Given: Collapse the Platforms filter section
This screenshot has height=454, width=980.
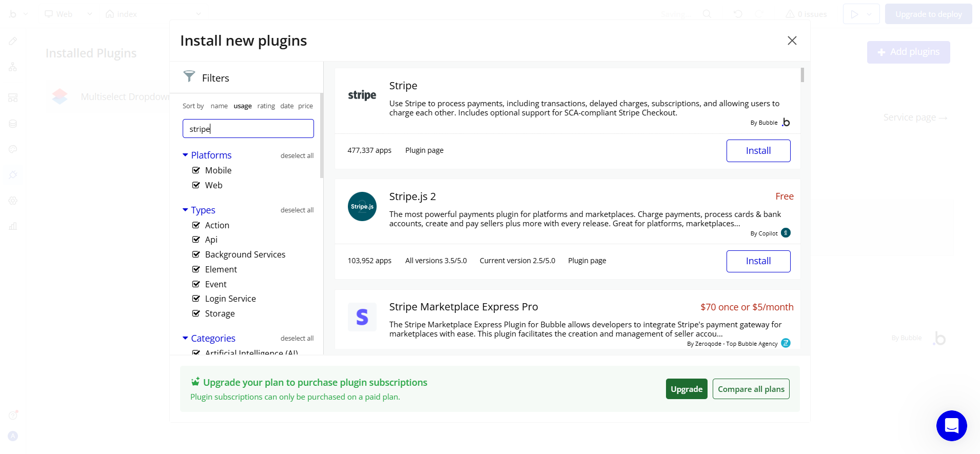Looking at the screenshot, I should tap(185, 155).
